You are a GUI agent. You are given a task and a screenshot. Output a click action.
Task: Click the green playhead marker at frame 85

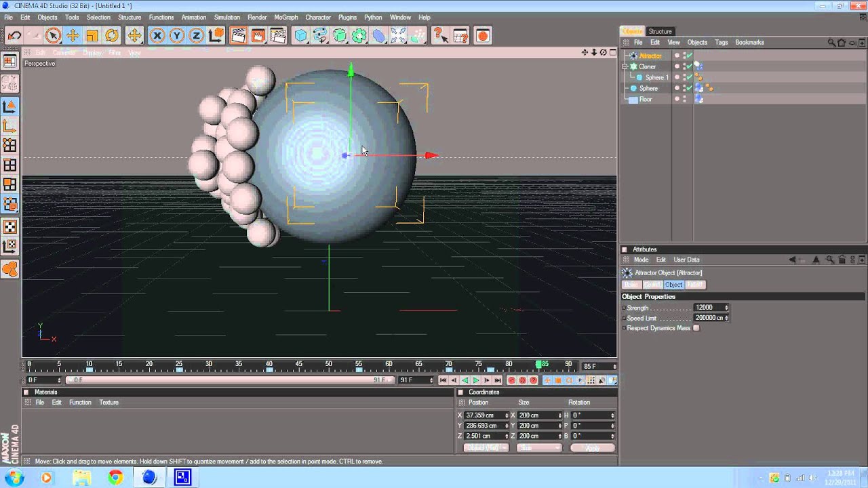[x=539, y=365]
